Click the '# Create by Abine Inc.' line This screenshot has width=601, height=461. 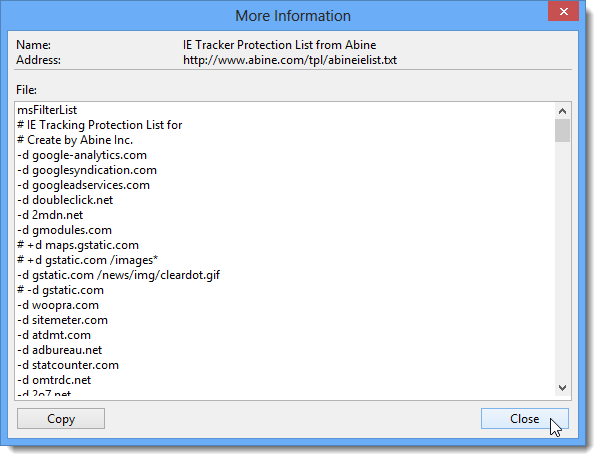(75, 140)
